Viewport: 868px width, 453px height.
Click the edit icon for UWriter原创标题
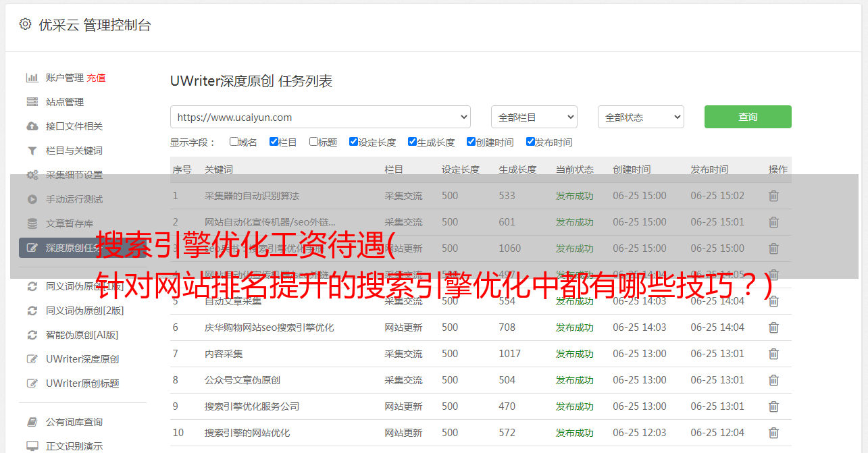[32, 383]
